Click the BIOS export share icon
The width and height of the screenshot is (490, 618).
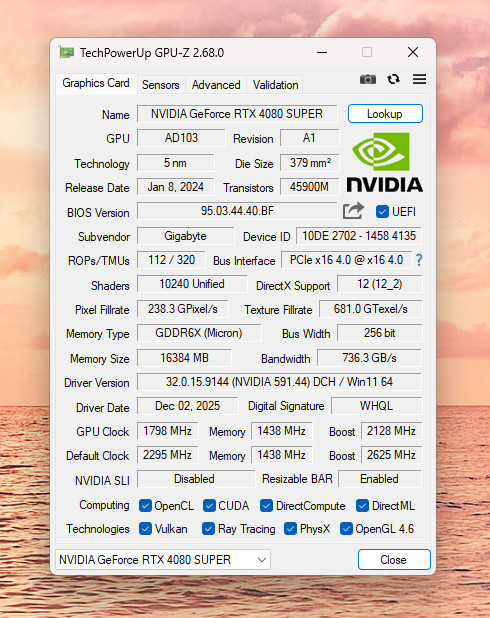click(x=353, y=211)
